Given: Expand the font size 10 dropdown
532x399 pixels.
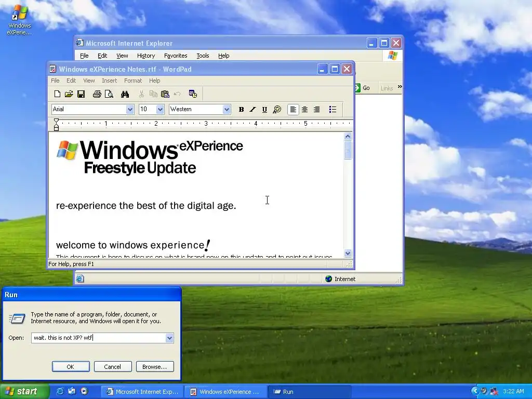Looking at the screenshot, I should [x=160, y=109].
